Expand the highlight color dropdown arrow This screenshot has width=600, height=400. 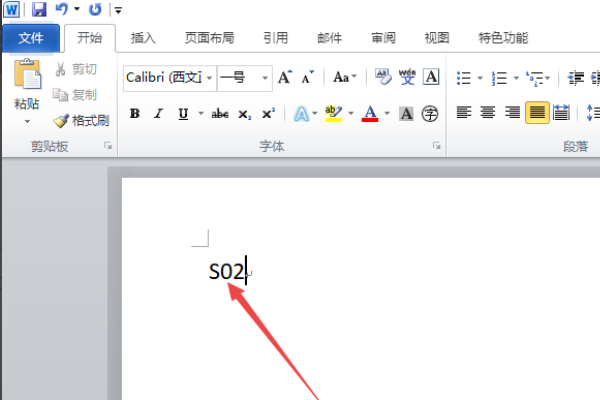351,113
